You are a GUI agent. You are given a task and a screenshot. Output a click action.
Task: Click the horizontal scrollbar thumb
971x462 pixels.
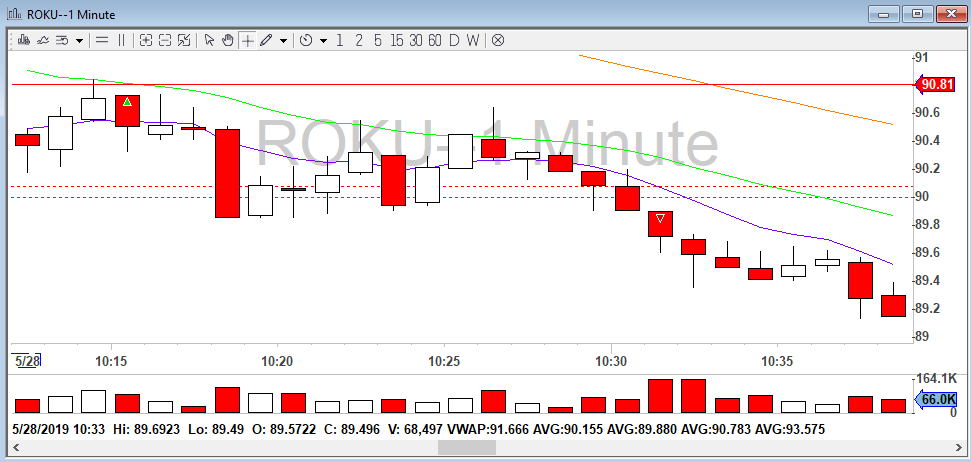pyautogui.click(x=467, y=447)
